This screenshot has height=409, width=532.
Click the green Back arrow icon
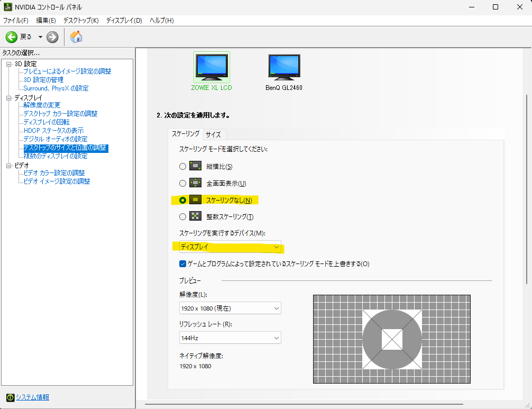(12, 37)
